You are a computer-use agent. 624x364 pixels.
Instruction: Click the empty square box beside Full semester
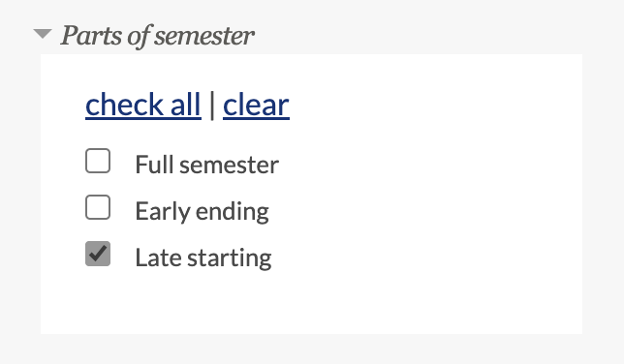pyautogui.click(x=98, y=161)
